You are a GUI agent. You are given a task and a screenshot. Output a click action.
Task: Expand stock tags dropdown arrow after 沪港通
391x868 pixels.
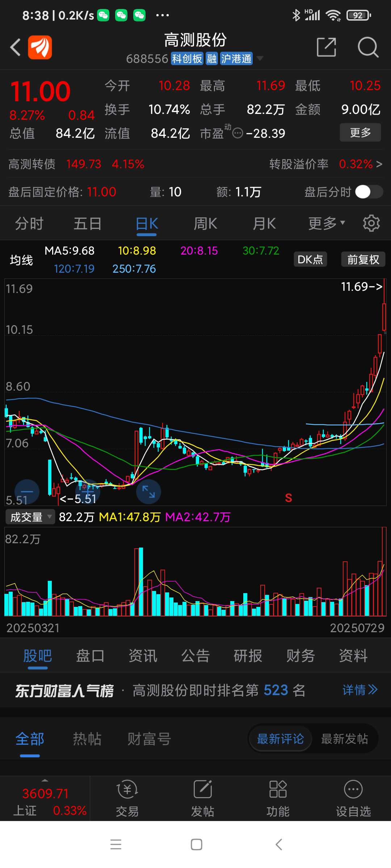coord(260,58)
